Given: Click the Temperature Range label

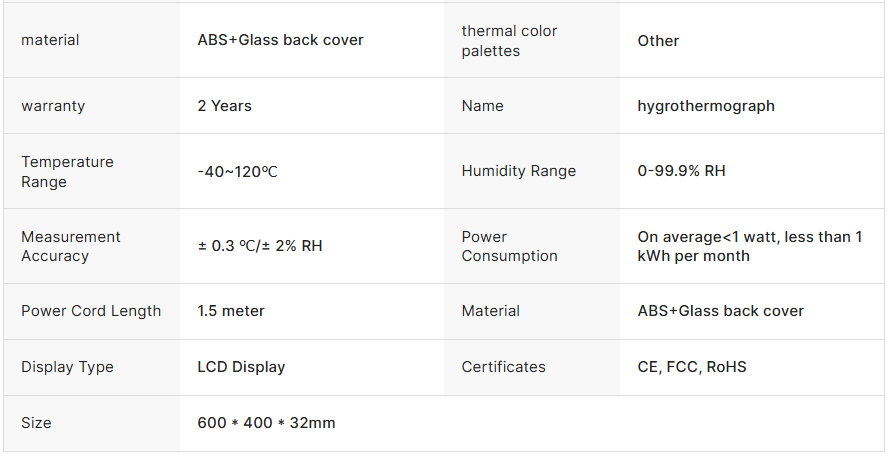Looking at the screenshot, I should (67, 172).
